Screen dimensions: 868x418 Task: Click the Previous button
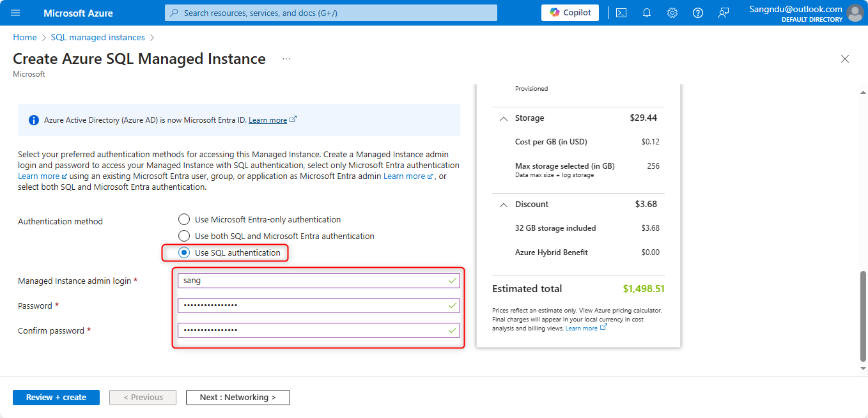[143, 398]
